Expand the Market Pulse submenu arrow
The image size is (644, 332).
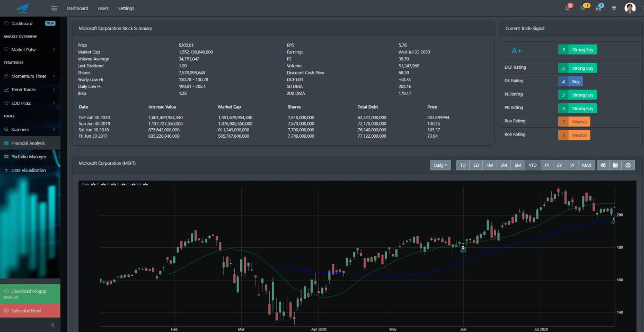tap(55, 50)
